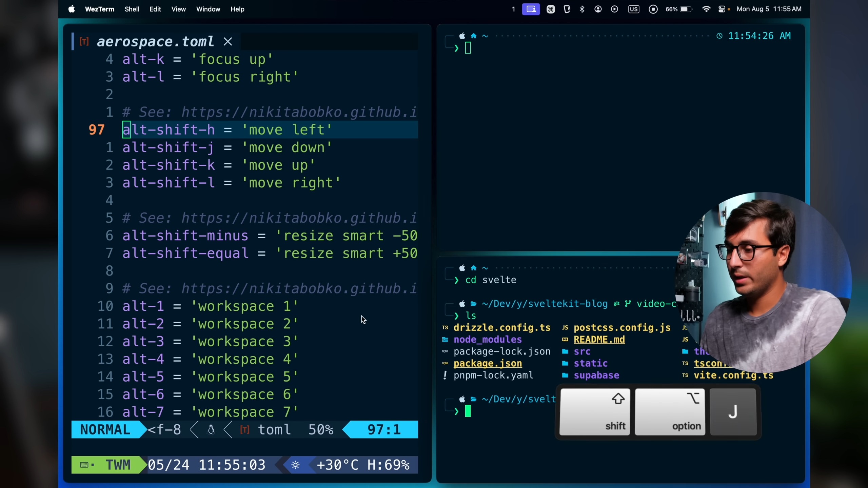Image resolution: width=868 pixels, height=488 pixels.
Task: Open the Apple menu
Action: coord(71,9)
